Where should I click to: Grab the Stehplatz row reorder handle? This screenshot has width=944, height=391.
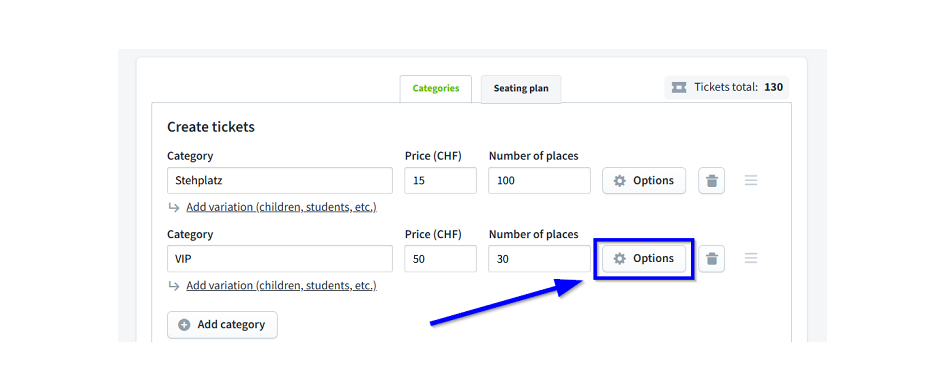[x=751, y=180]
